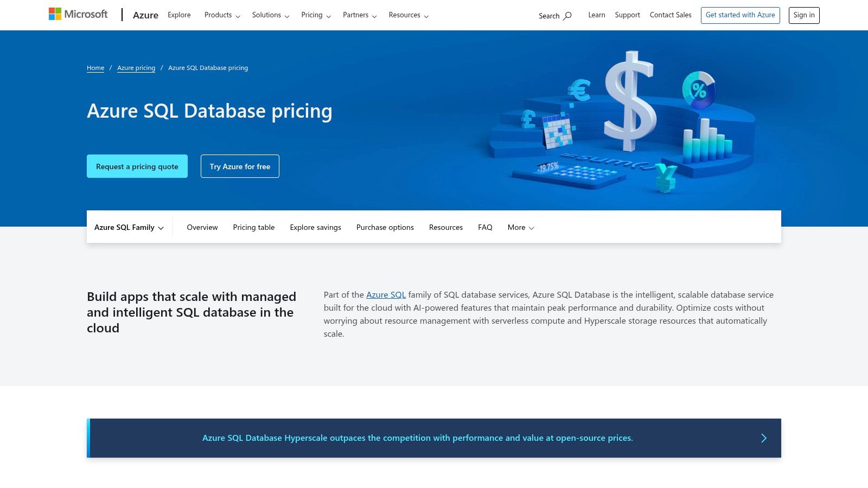Expand the Azure SQL Family dropdown
This screenshot has width=868, height=488.
point(129,227)
